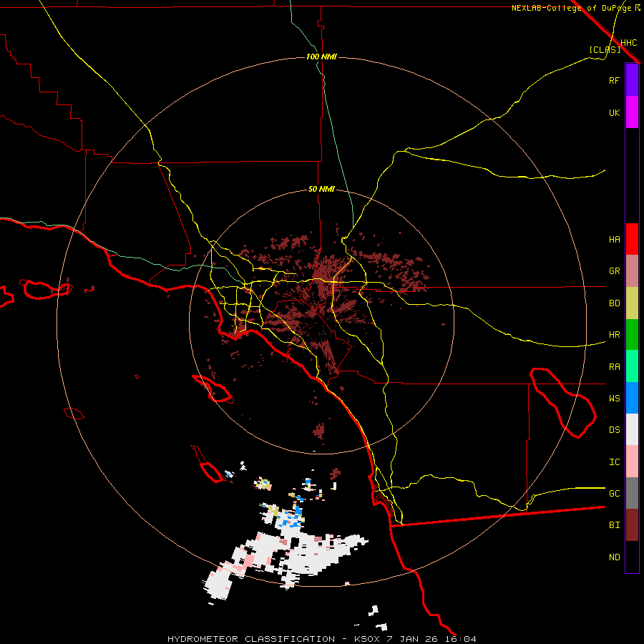Click the GR legend label
Screen dimensions: 644x644
[x=614, y=271]
